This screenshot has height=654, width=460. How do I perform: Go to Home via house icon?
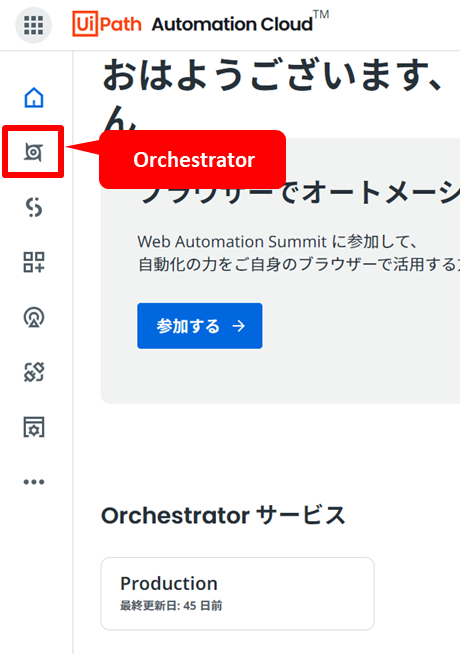34,98
